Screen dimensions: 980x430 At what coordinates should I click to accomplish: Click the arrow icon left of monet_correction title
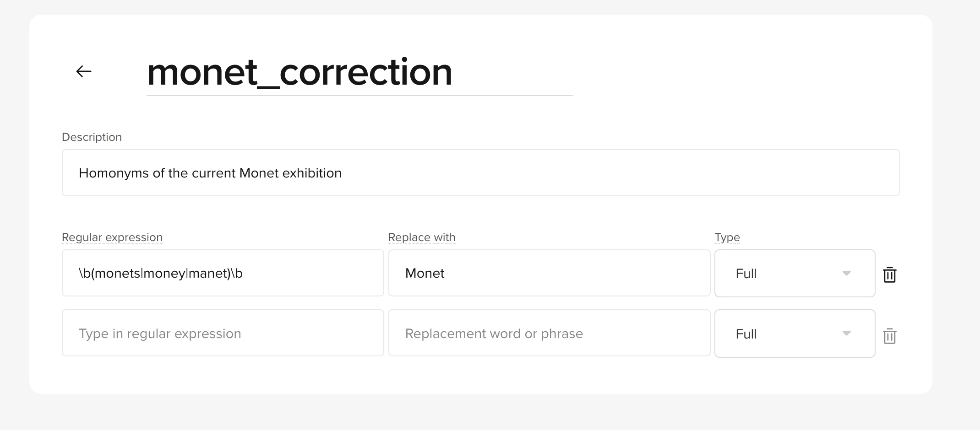[83, 71]
